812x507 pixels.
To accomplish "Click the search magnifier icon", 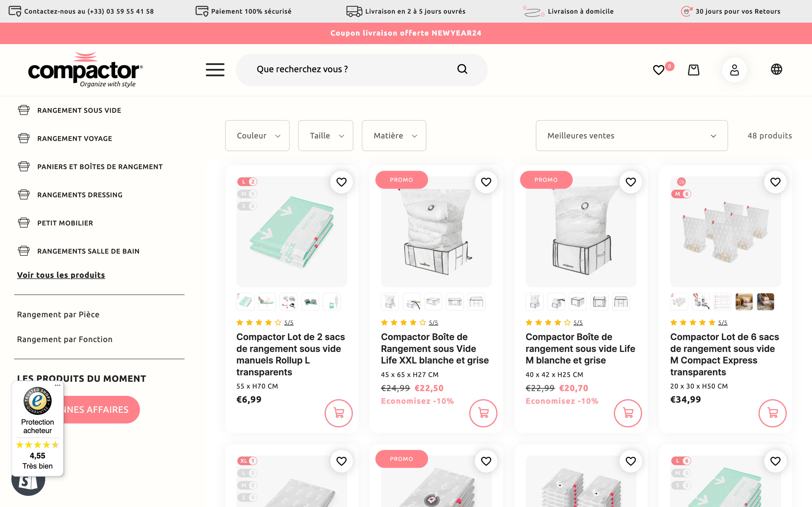I will 462,69.
